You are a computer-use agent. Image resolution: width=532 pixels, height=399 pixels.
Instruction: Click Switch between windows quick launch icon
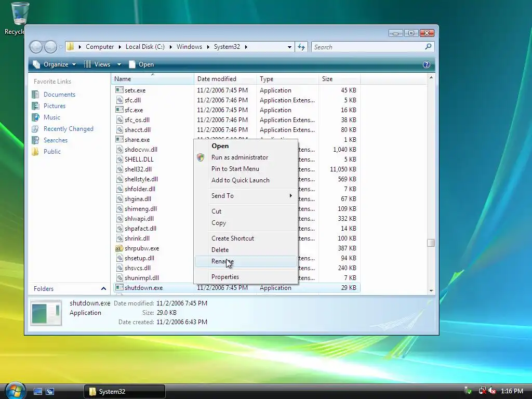point(50,392)
